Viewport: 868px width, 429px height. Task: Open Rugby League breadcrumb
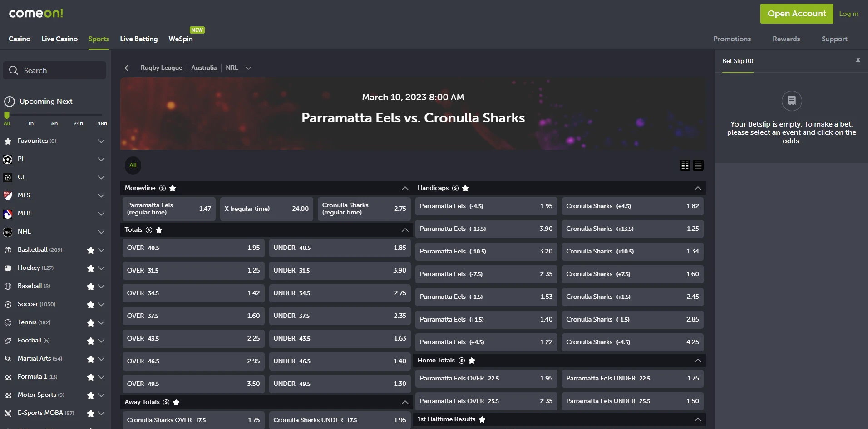tap(162, 68)
